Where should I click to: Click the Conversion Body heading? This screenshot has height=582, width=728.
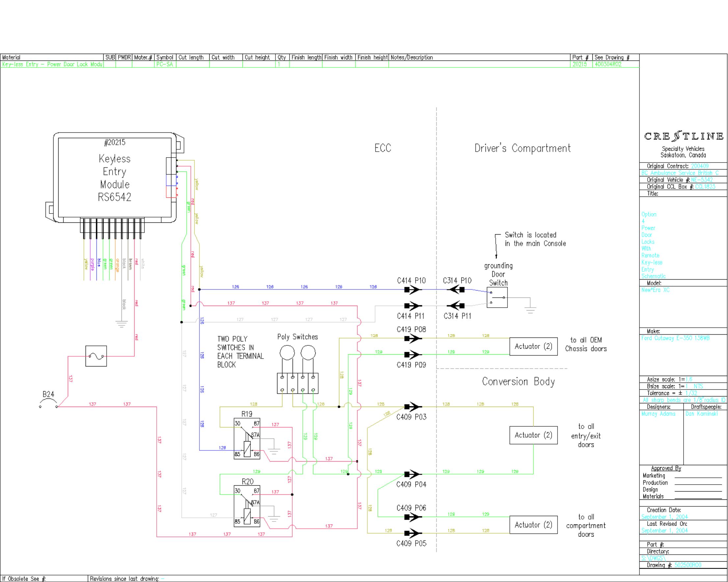pos(518,382)
